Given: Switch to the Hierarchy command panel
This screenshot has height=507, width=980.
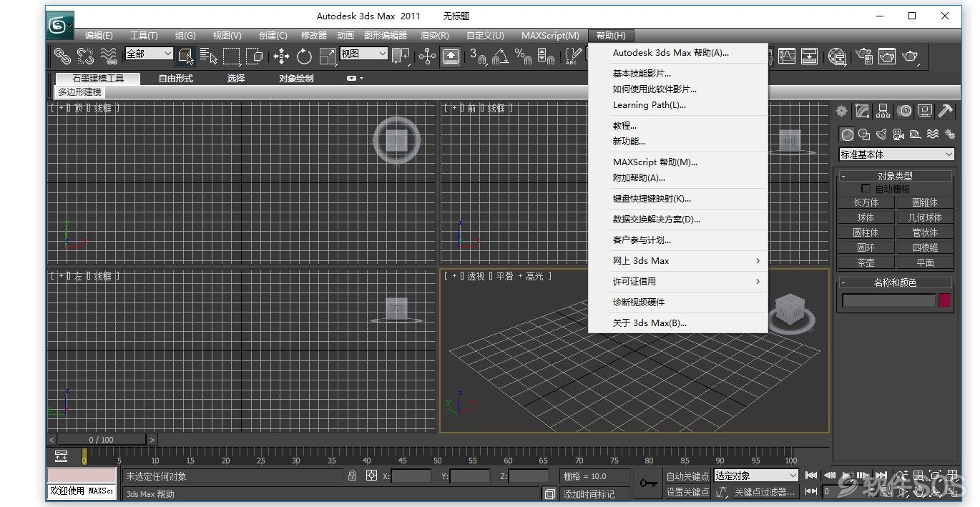Looking at the screenshot, I should pyautogui.click(x=883, y=111).
